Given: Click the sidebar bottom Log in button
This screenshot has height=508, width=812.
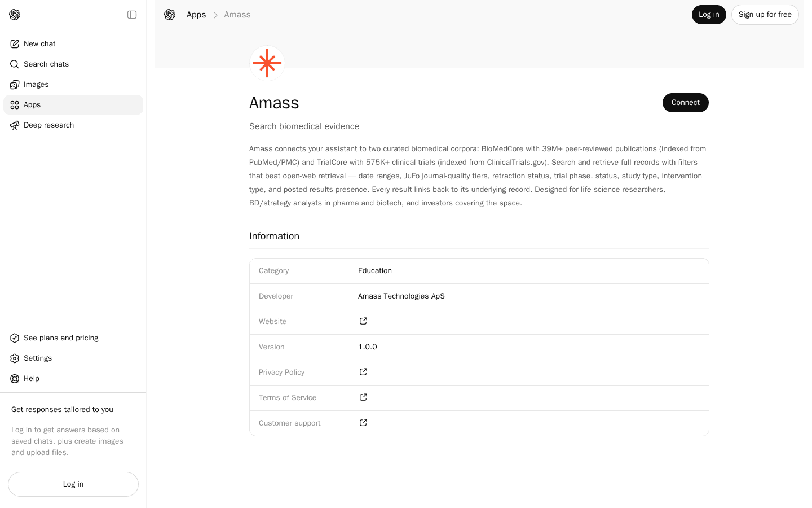Looking at the screenshot, I should tap(73, 484).
